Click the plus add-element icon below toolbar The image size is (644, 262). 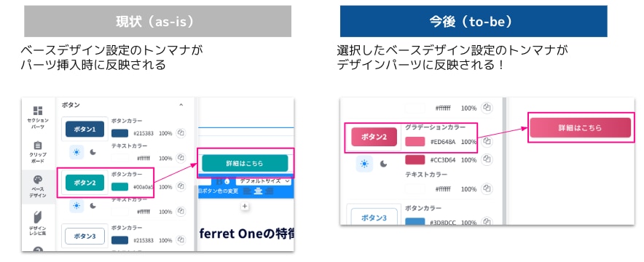point(245,206)
